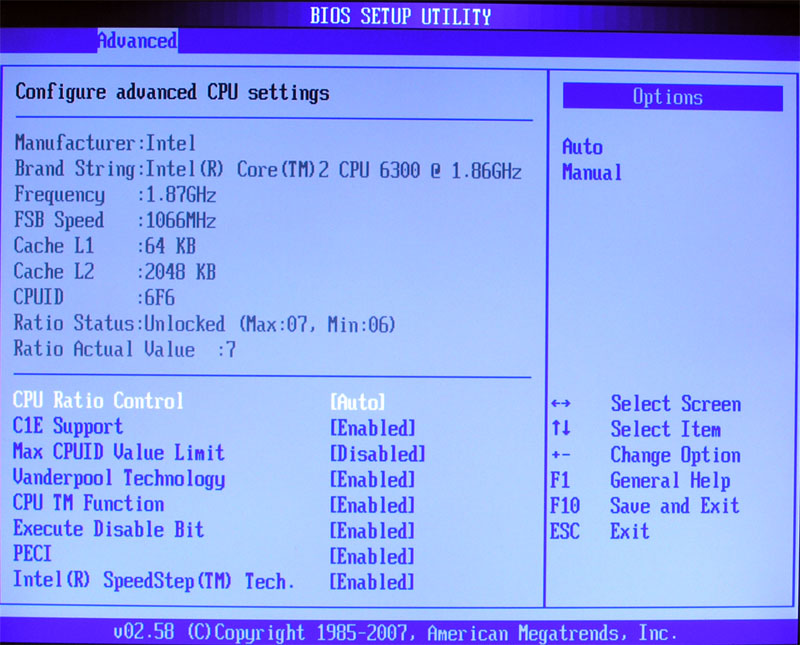Select the Vanderpool Technology label
Screen dimensions: 800x645
118,478
